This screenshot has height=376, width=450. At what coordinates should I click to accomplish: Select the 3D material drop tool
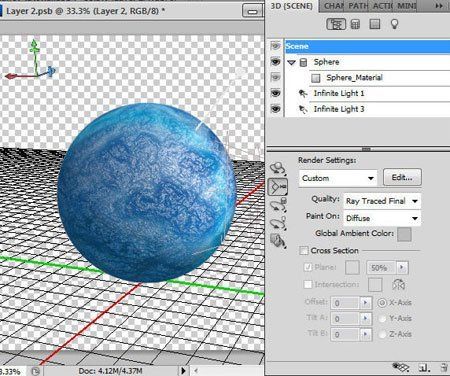pos(278,241)
